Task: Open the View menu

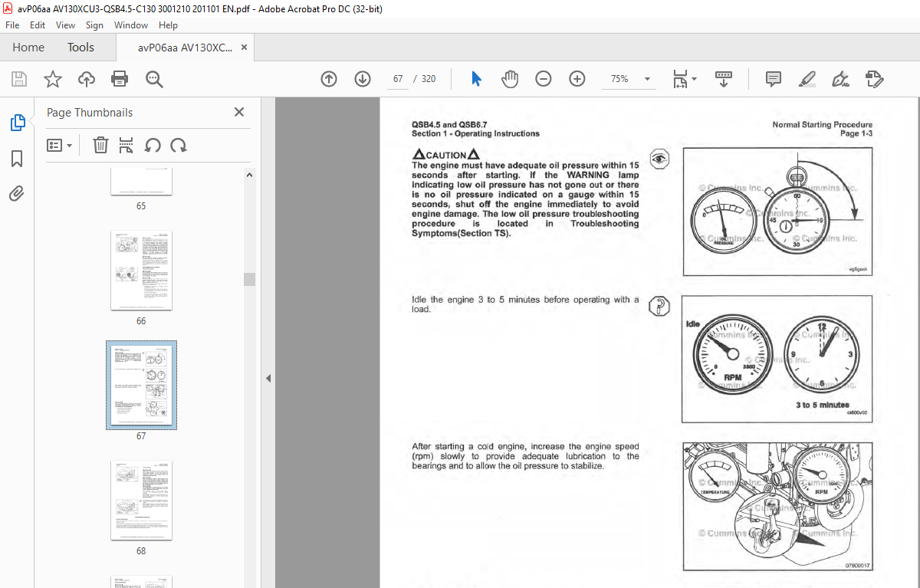Action: tap(65, 25)
